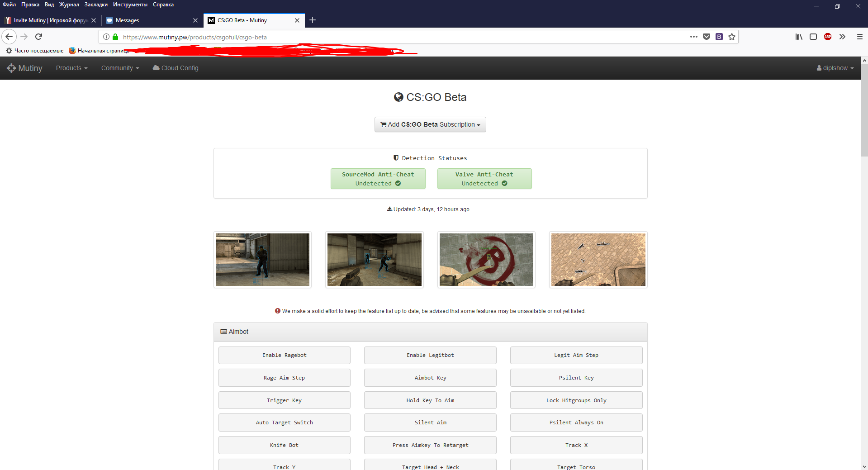Click the Lock Hitgroups Only feature

pyautogui.click(x=576, y=400)
